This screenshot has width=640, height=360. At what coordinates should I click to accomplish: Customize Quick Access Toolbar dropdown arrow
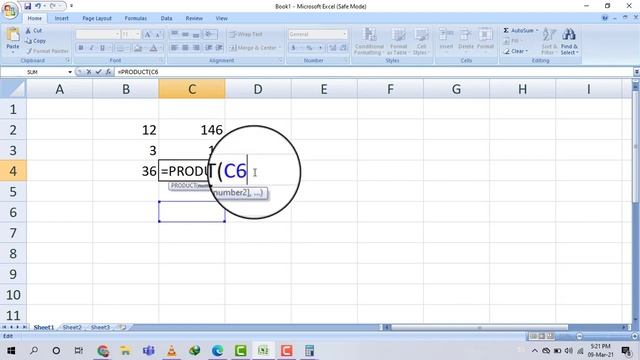click(x=71, y=6)
